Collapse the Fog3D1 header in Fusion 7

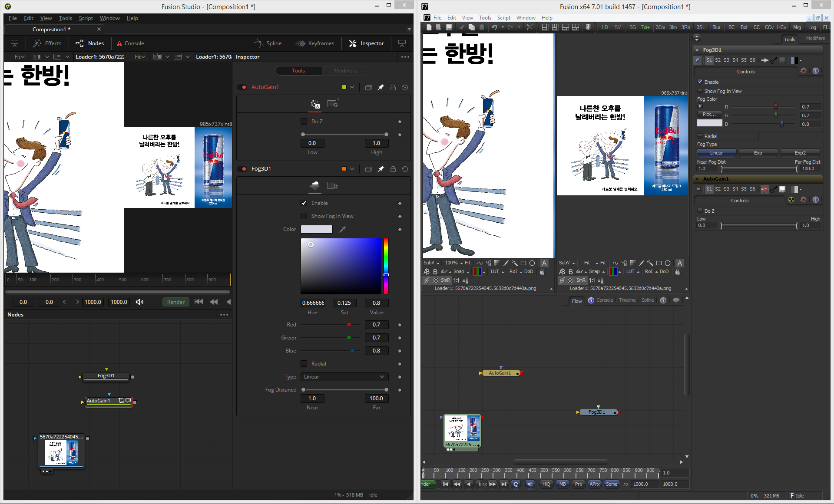(x=697, y=50)
